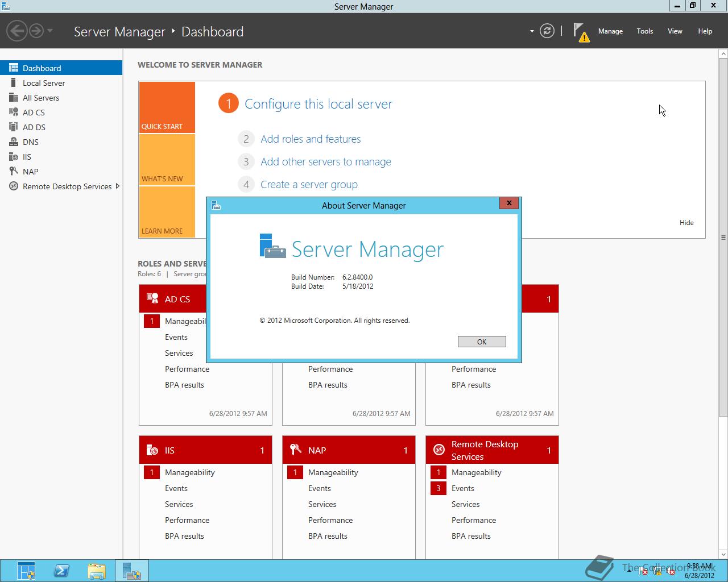Launch Windows PowerShell from taskbar
The width and height of the screenshot is (728, 582).
coord(62,571)
